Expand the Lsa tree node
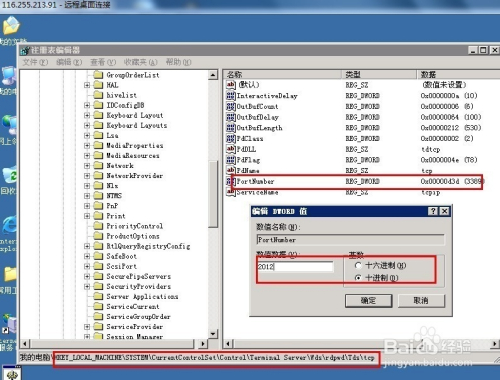Image resolution: width=500 pixels, height=380 pixels. click(87, 135)
